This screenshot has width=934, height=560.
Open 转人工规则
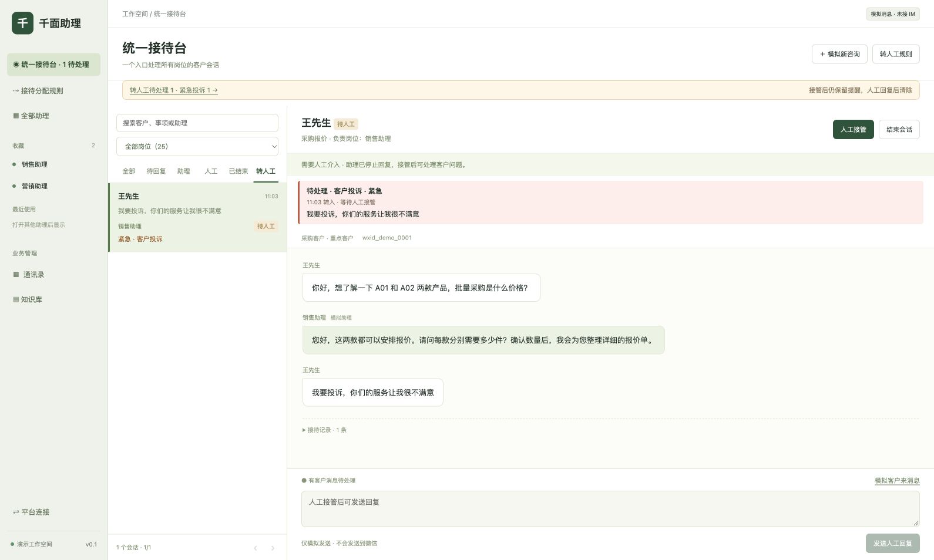point(896,54)
